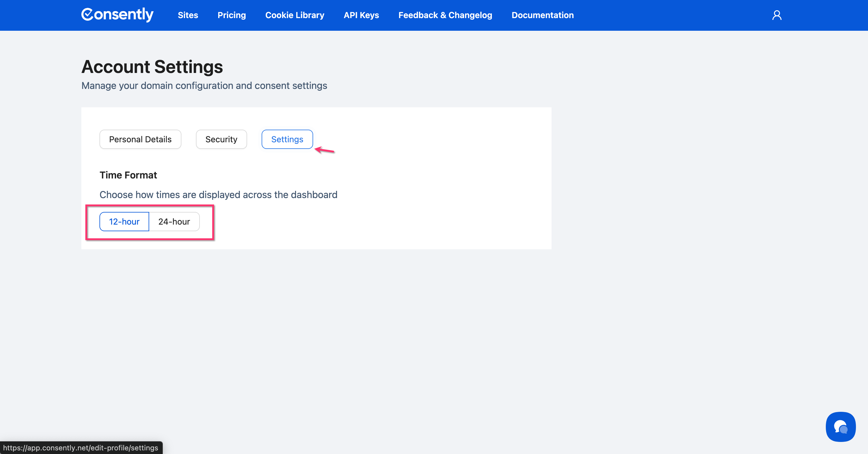
Task: Click the Consently logo
Action: coord(117,15)
